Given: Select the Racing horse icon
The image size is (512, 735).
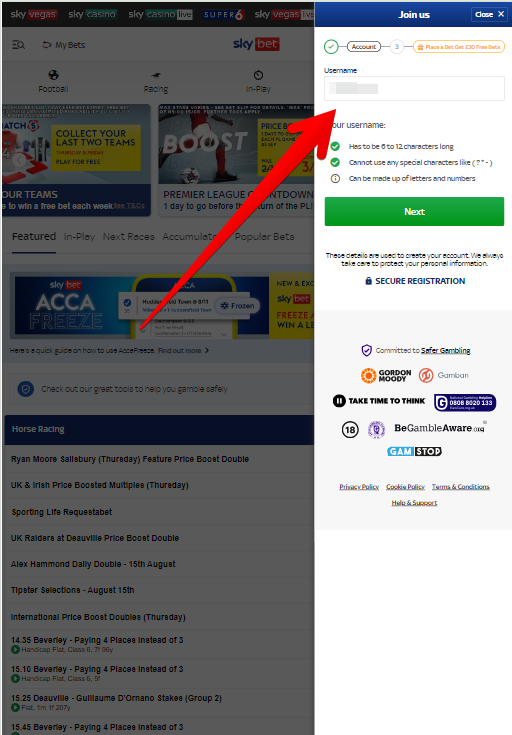Looking at the screenshot, I should (x=156, y=75).
